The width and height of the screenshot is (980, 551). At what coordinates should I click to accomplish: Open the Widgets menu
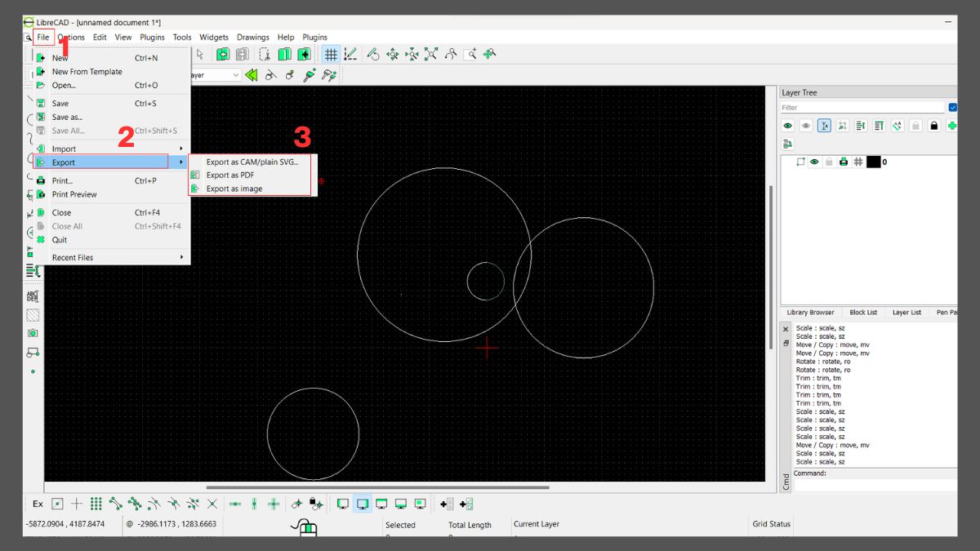pos(214,37)
